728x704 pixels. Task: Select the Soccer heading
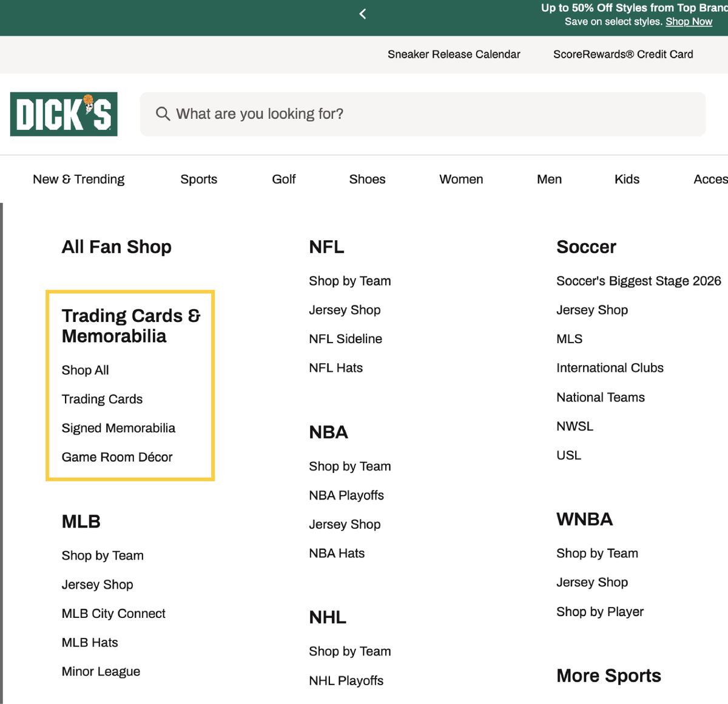[x=586, y=247]
